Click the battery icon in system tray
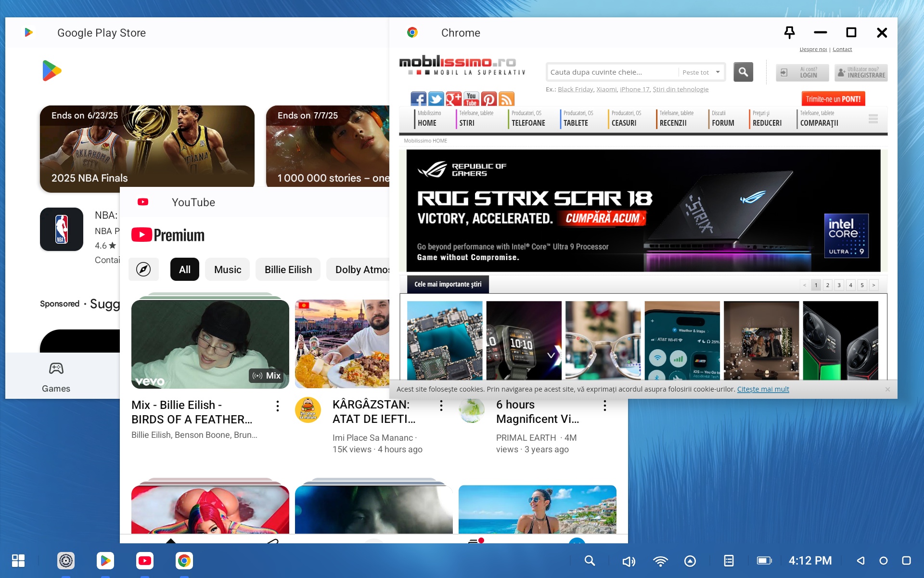 [764, 561]
